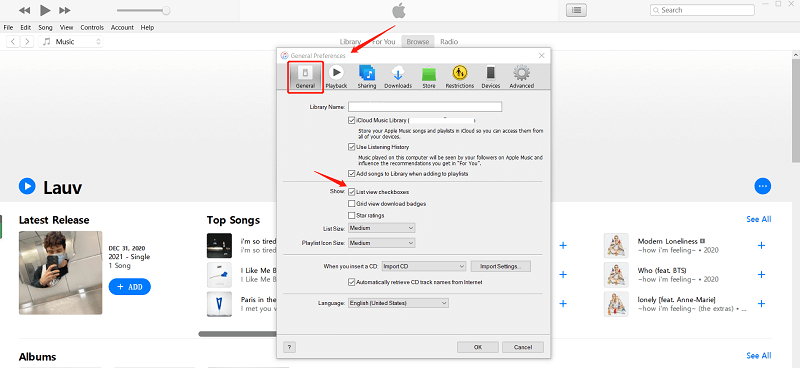Open the Devices preferences pane

[x=490, y=77]
